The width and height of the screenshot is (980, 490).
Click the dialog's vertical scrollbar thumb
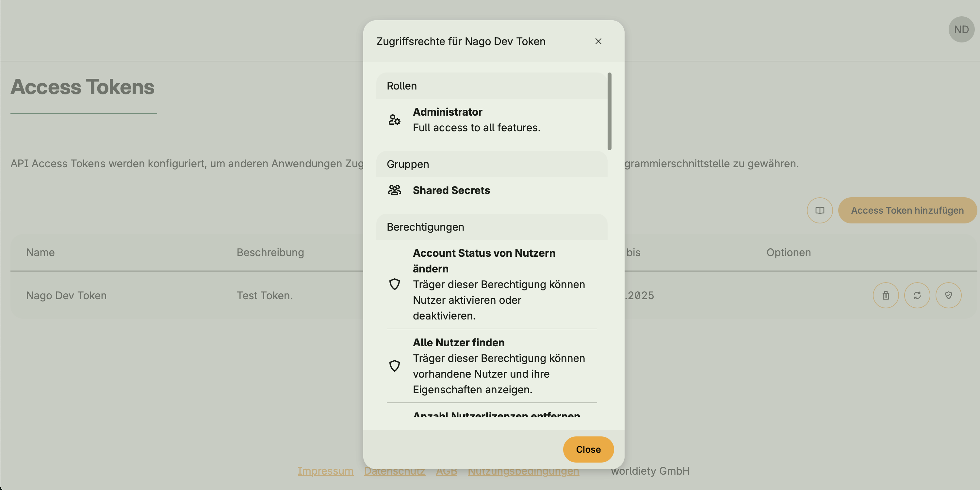610,111
